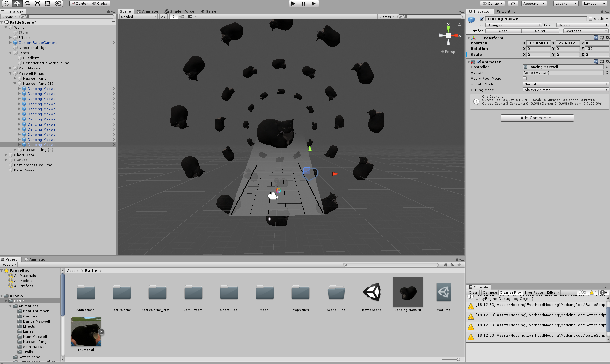Select the Rotate tool
The image size is (610, 364).
[27, 4]
